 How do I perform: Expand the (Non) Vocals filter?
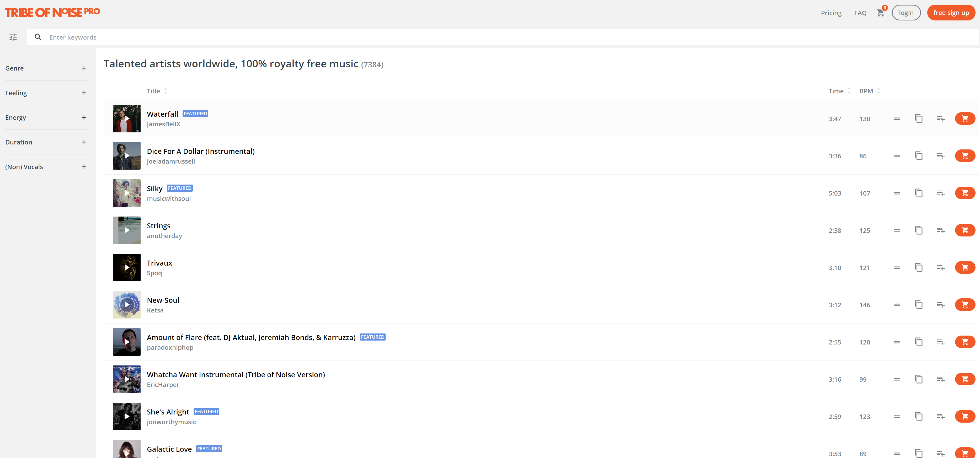click(84, 167)
